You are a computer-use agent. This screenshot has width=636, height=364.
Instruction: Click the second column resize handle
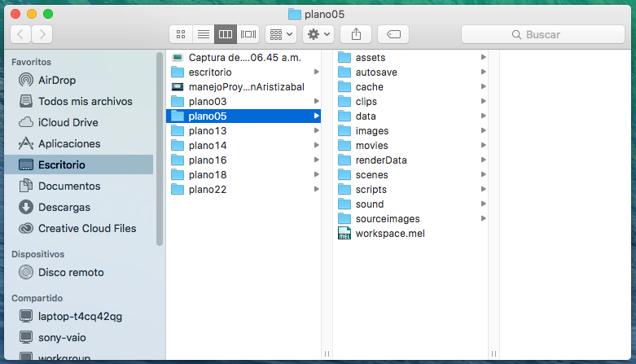493,354
